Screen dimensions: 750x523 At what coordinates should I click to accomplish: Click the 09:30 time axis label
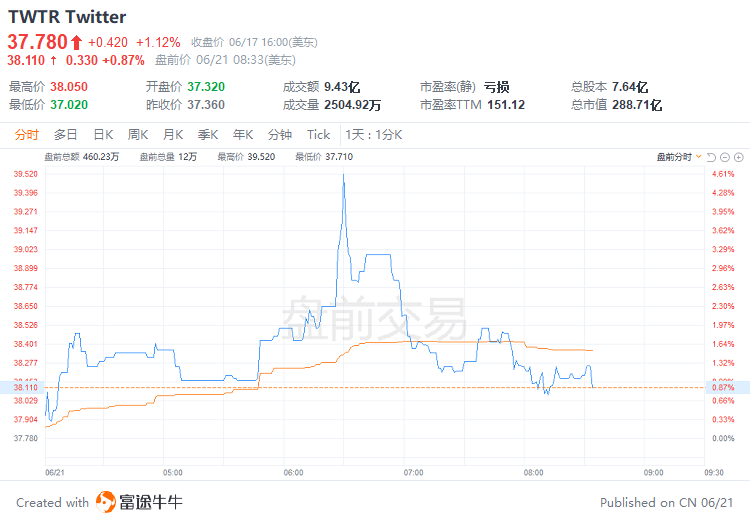click(714, 472)
